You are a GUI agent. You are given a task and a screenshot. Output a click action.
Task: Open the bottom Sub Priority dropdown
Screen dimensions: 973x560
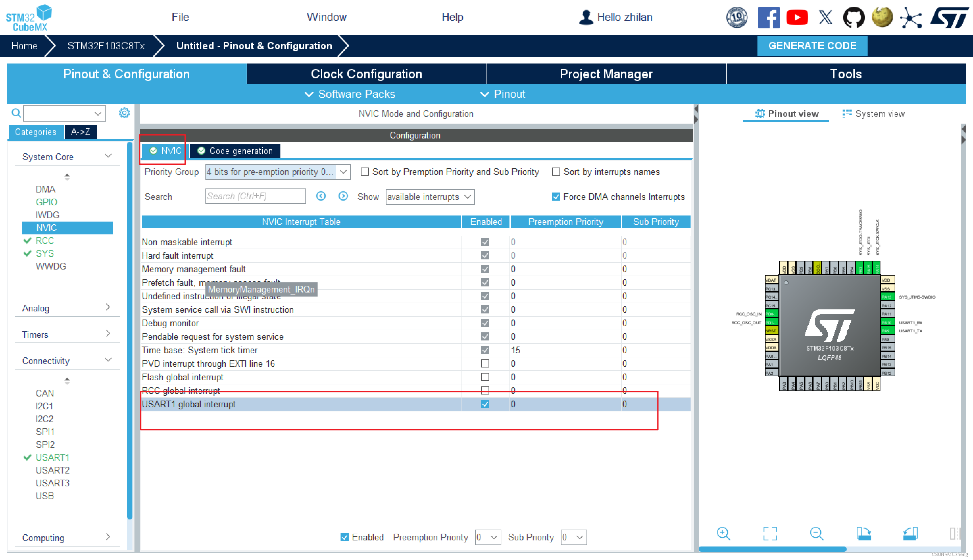pos(573,537)
